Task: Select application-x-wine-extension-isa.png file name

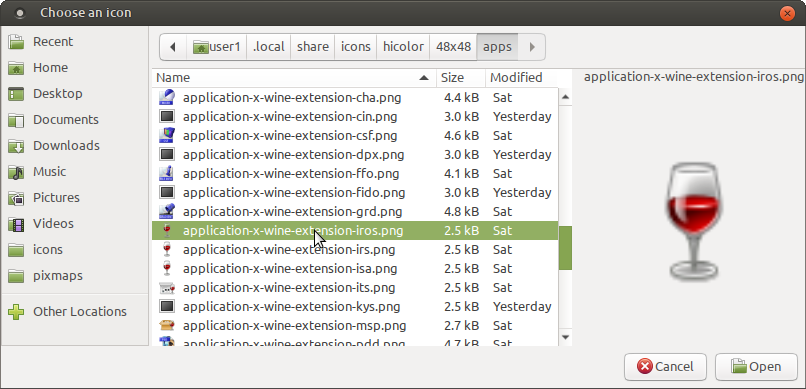Action: pos(290,268)
